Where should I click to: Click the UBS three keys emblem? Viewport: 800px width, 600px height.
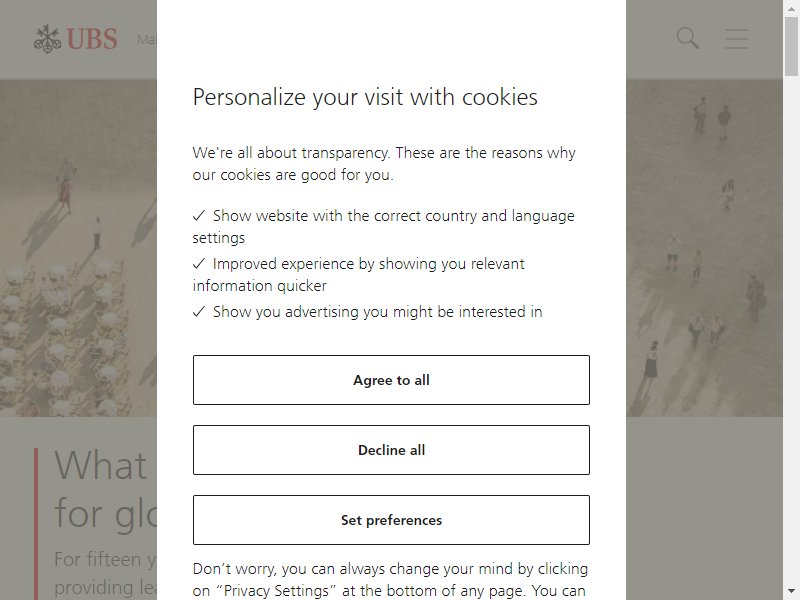47,39
